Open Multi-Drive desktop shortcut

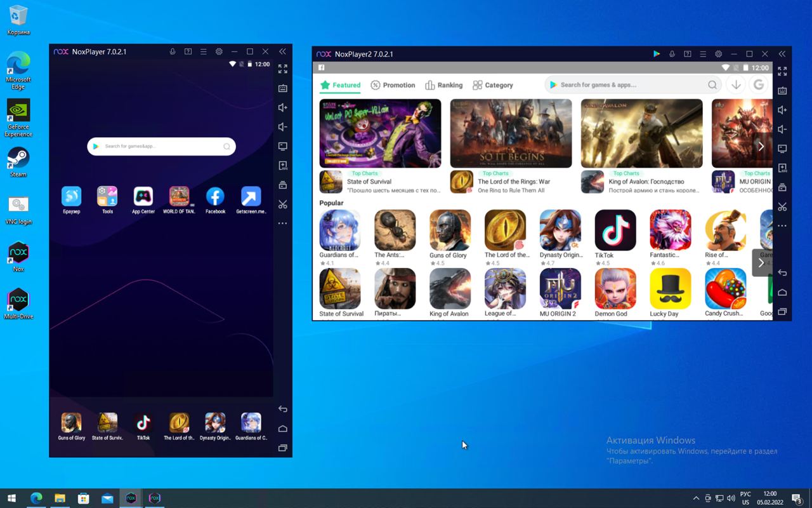click(18, 304)
